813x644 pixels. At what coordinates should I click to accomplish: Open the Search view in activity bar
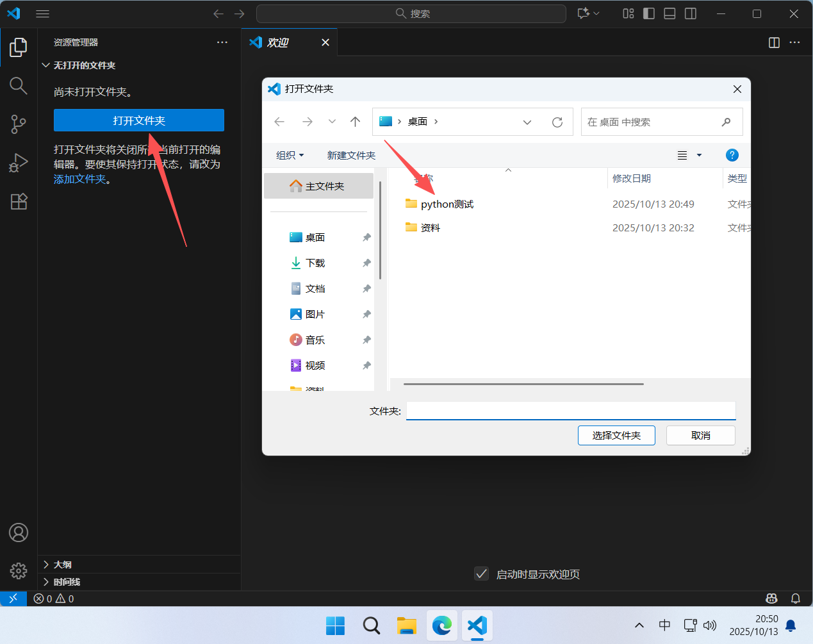(19, 85)
